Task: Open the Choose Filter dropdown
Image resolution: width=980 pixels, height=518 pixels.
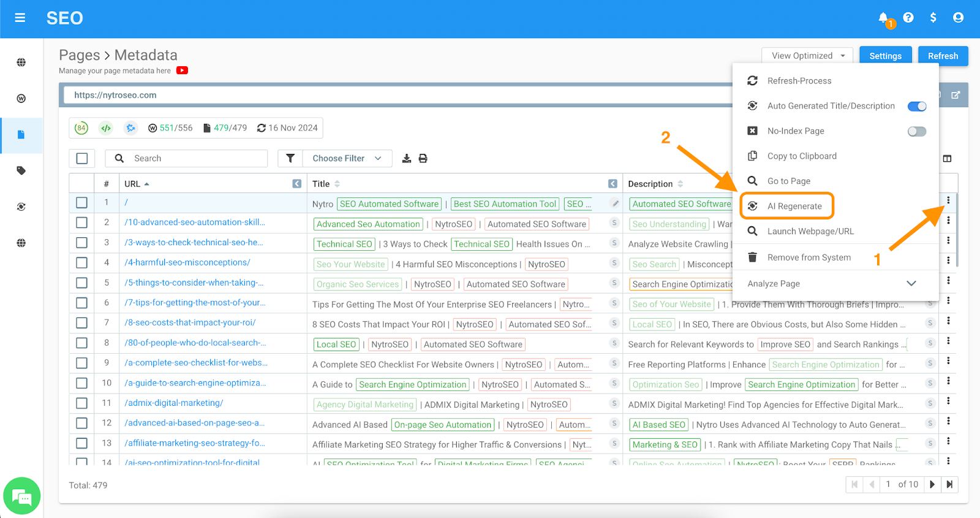Action: [347, 158]
